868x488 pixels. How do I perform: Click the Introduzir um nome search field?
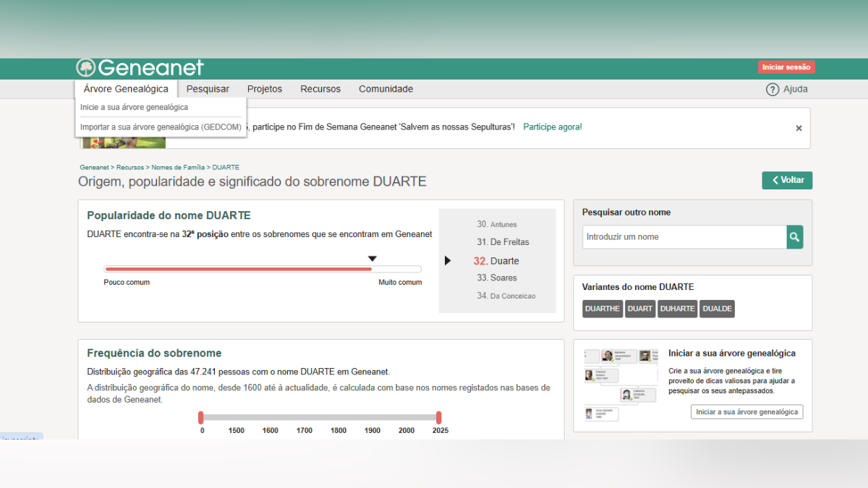coord(684,237)
